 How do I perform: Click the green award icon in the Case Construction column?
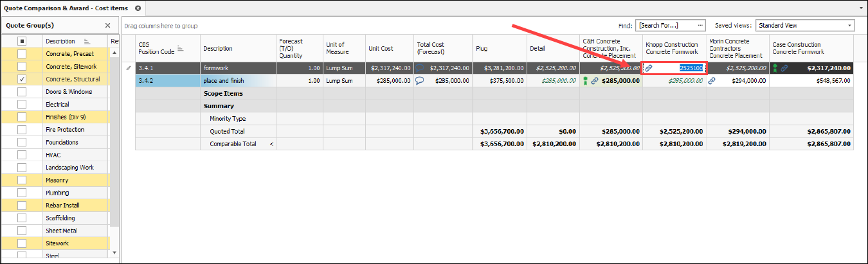(x=775, y=68)
